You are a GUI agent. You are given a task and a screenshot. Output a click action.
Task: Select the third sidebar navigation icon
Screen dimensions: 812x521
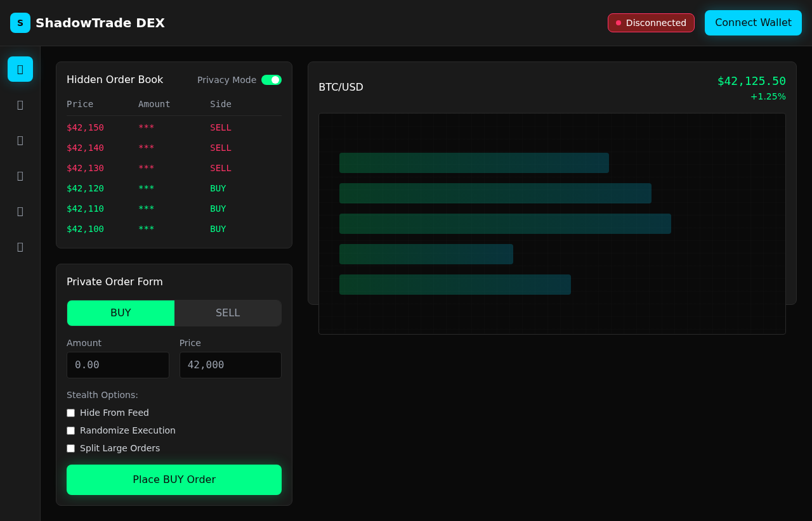coord(20,140)
